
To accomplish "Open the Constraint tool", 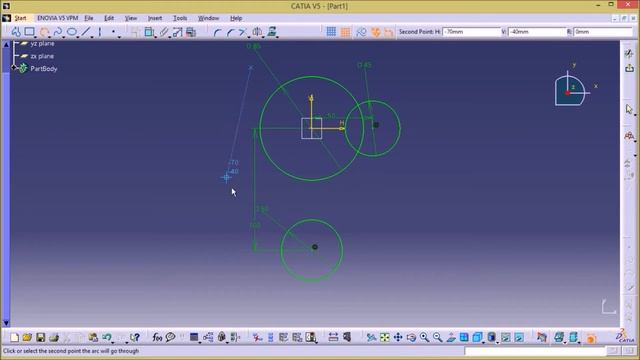I will pyautogui.click(x=149, y=32).
